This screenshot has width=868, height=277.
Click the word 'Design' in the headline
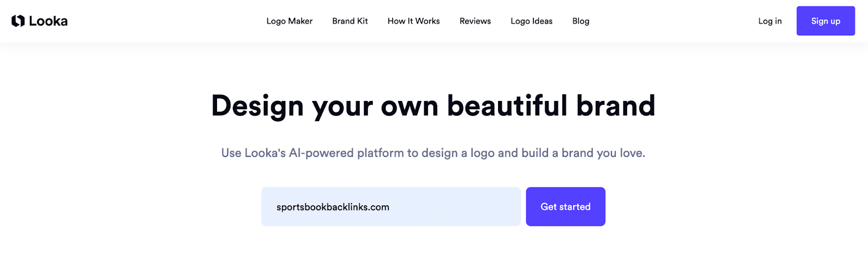(x=257, y=106)
